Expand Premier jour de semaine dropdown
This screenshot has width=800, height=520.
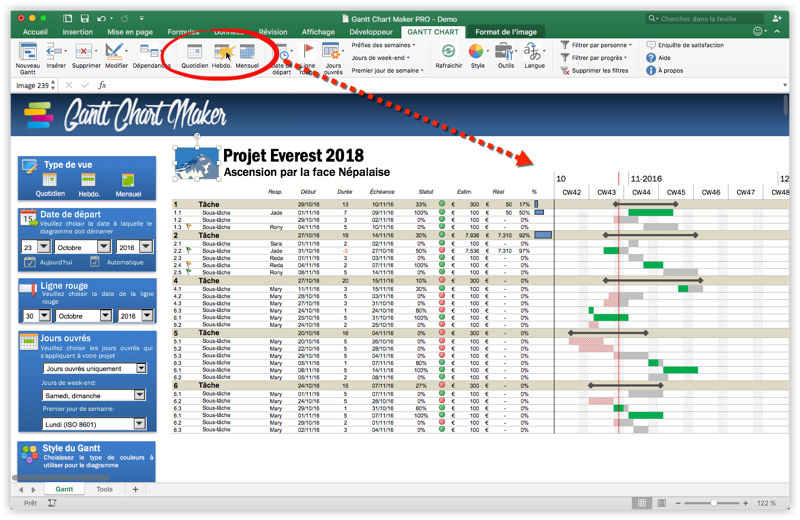(x=388, y=70)
